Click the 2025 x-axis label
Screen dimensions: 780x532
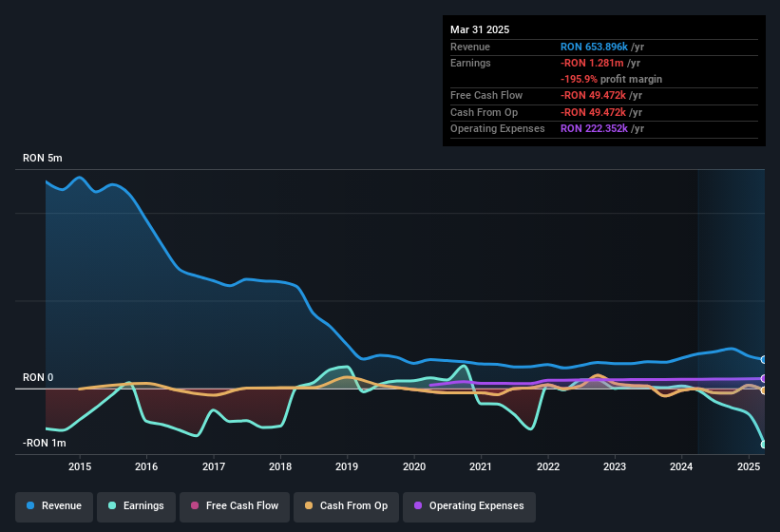tap(748, 466)
